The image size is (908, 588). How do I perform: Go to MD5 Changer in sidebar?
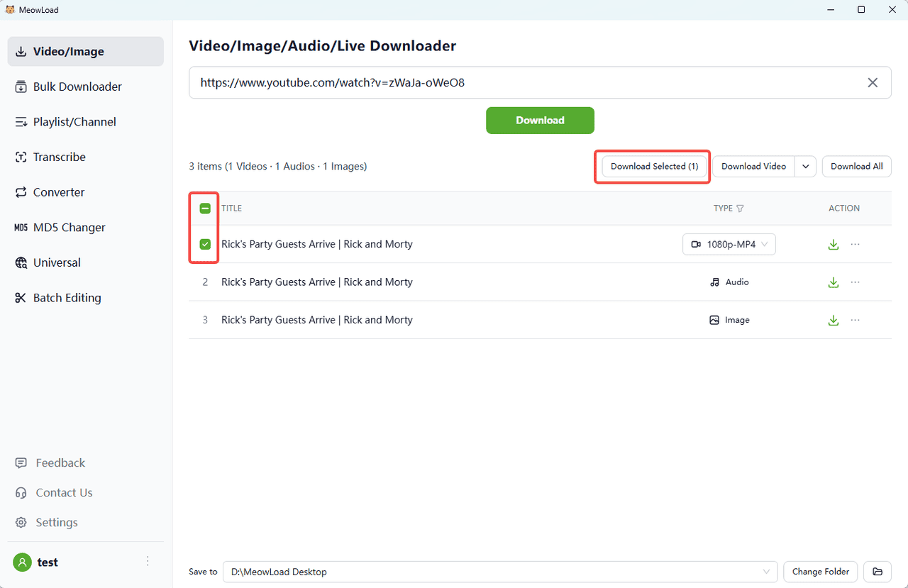pyautogui.click(x=69, y=227)
